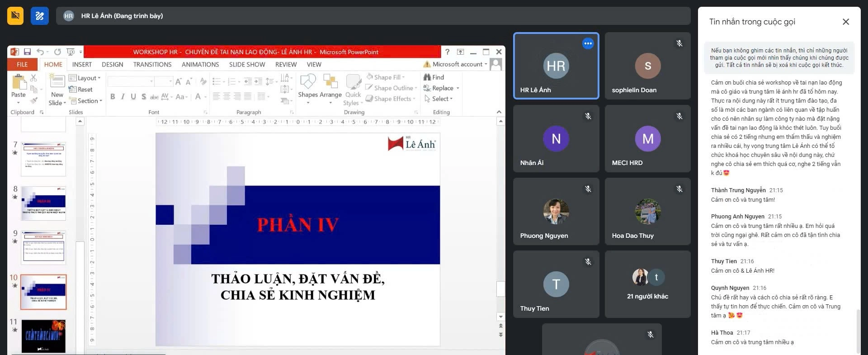This screenshot has height=355, width=868.
Task: Open the Shapes gallery icon
Action: (308, 82)
